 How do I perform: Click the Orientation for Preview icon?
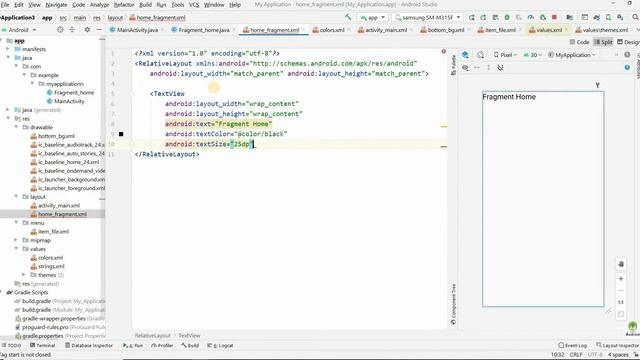[480, 55]
